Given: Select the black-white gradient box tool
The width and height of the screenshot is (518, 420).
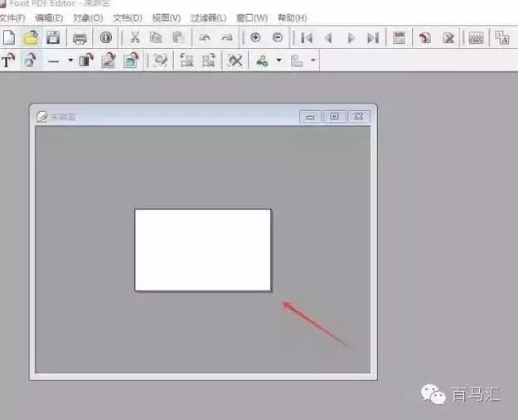Looking at the screenshot, I should [x=86, y=60].
